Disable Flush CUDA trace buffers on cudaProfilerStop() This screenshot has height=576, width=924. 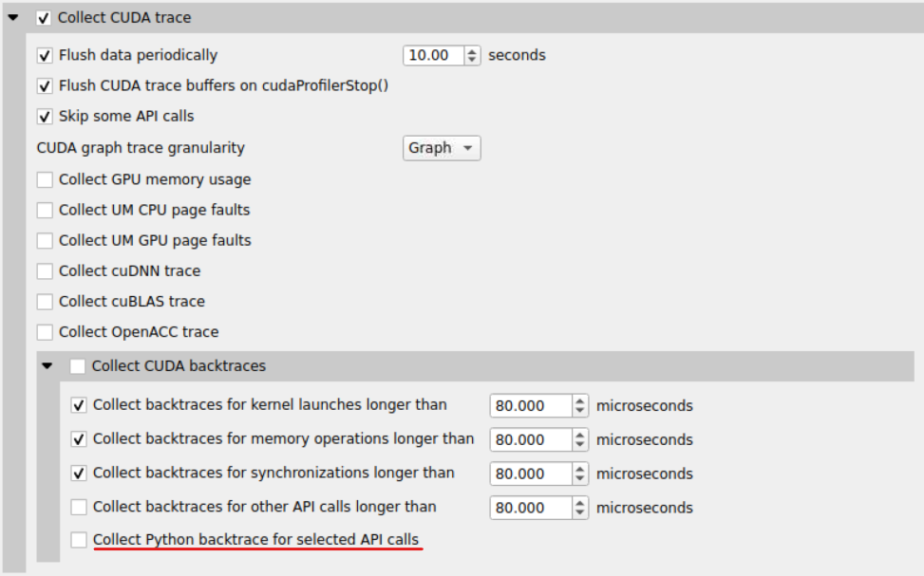[x=43, y=85]
